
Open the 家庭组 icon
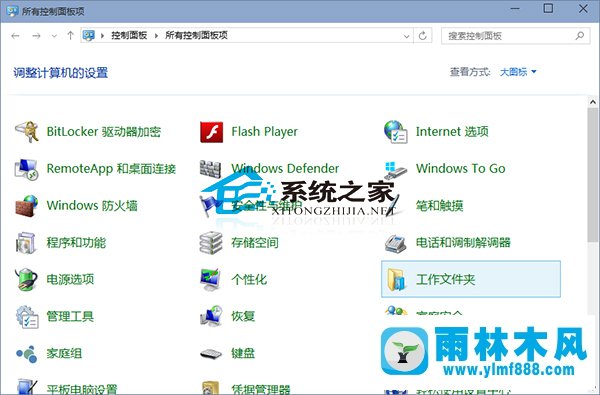click(x=26, y=354)
